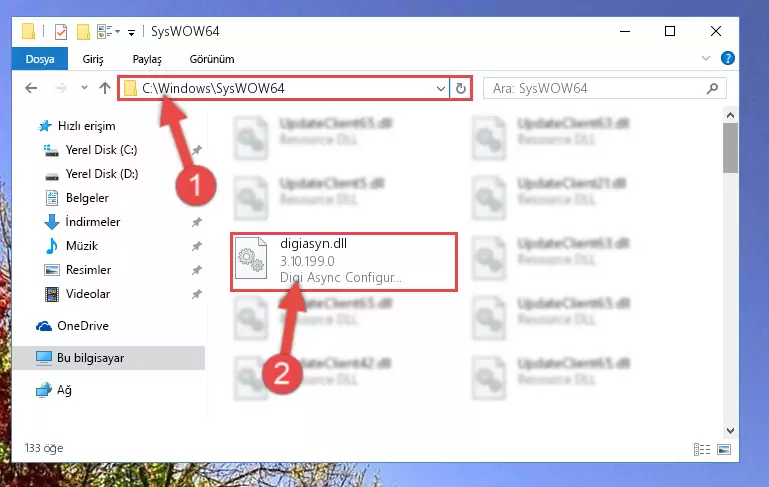Viewport: 769px width, 487px height.
Task: Open the İndirmeler folder in sidebar
Action: (93, 222)
